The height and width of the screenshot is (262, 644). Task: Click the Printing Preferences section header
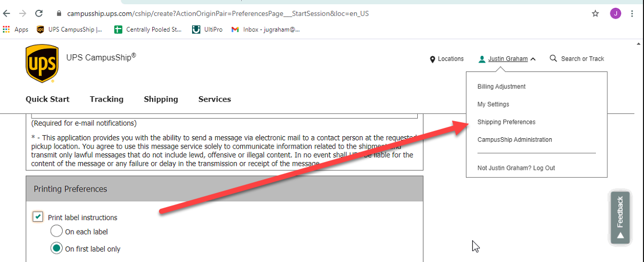(225, 188)
